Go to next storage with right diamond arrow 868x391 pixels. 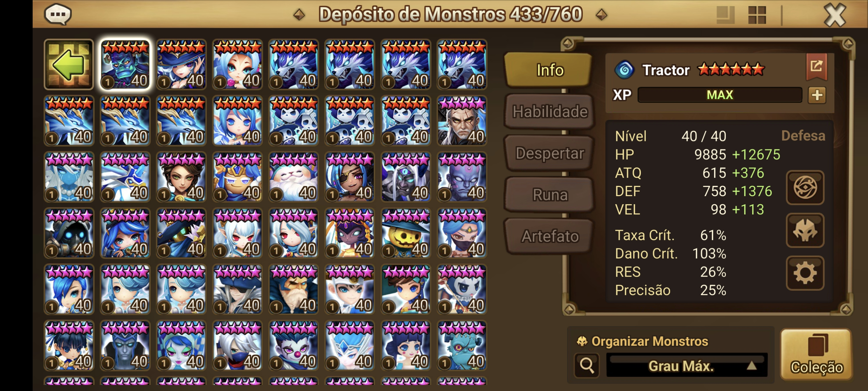601,14
